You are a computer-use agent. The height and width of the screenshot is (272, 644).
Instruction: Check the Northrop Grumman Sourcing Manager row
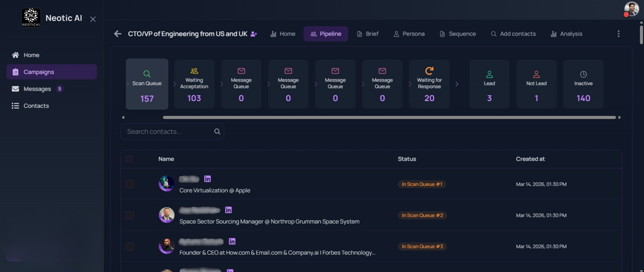pyautogui.click(x=130, y=215)
